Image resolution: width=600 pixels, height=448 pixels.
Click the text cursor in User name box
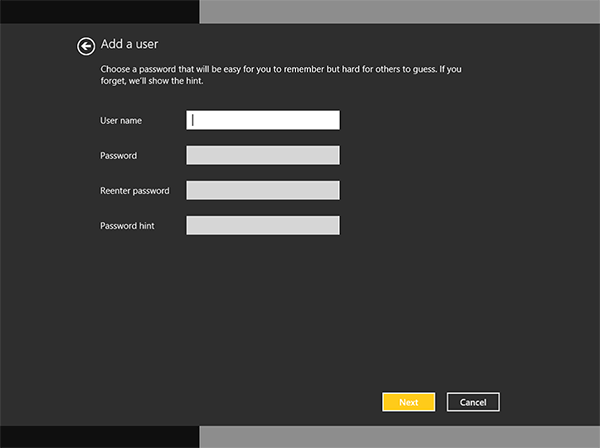click(x=194, y=120)
